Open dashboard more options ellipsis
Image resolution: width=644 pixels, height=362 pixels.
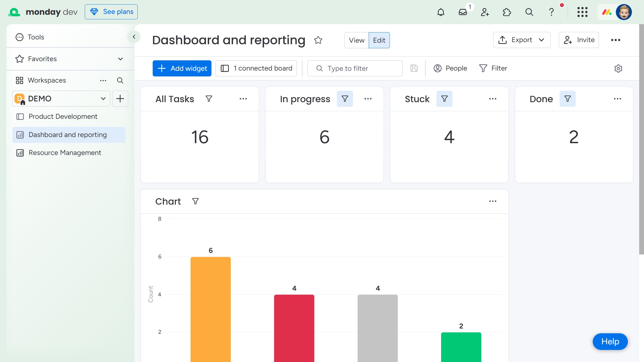[616, 40]
